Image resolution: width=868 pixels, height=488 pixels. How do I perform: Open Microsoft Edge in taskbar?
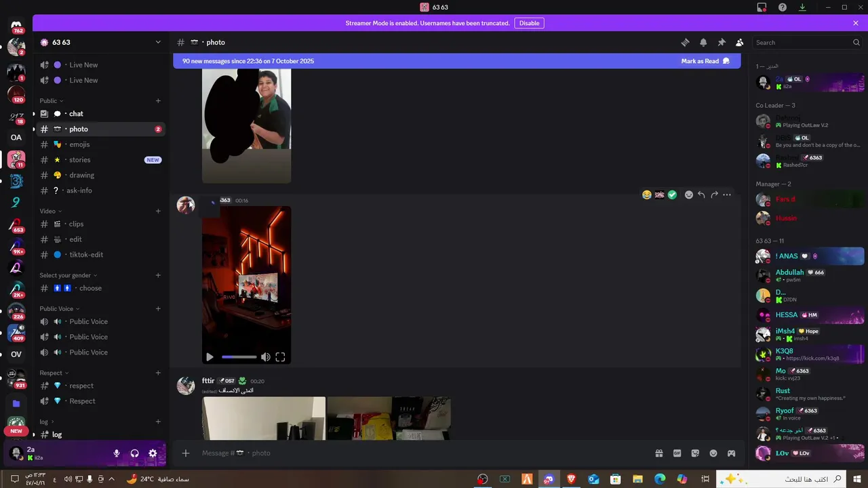coord(660,479)
